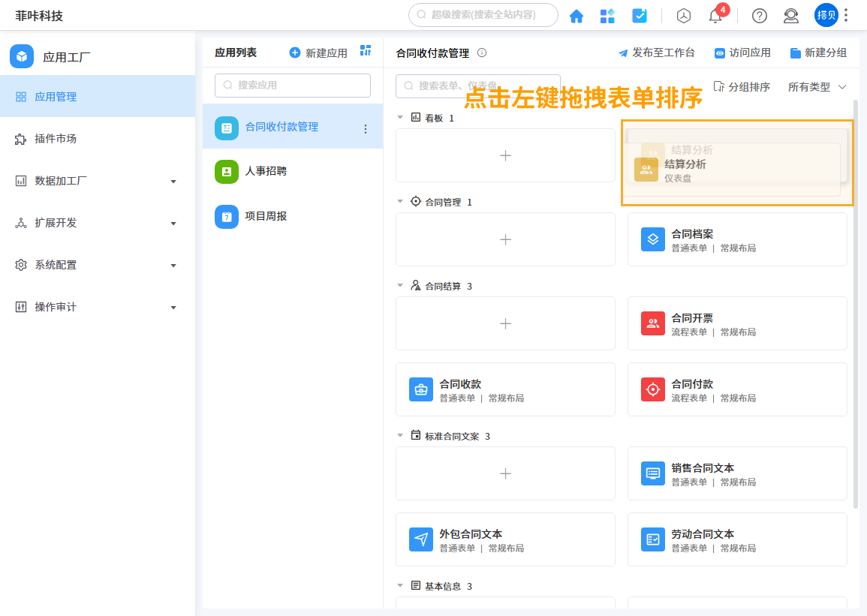Screen dimensions: 867x616
Task: Click the 合同收款 form icon
Action: tap(420, 389)
